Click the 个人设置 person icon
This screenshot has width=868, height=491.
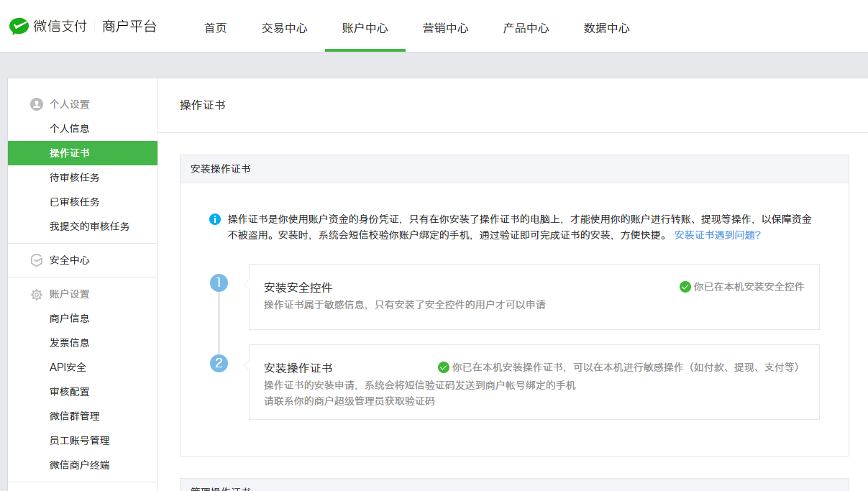pos(37,104)
